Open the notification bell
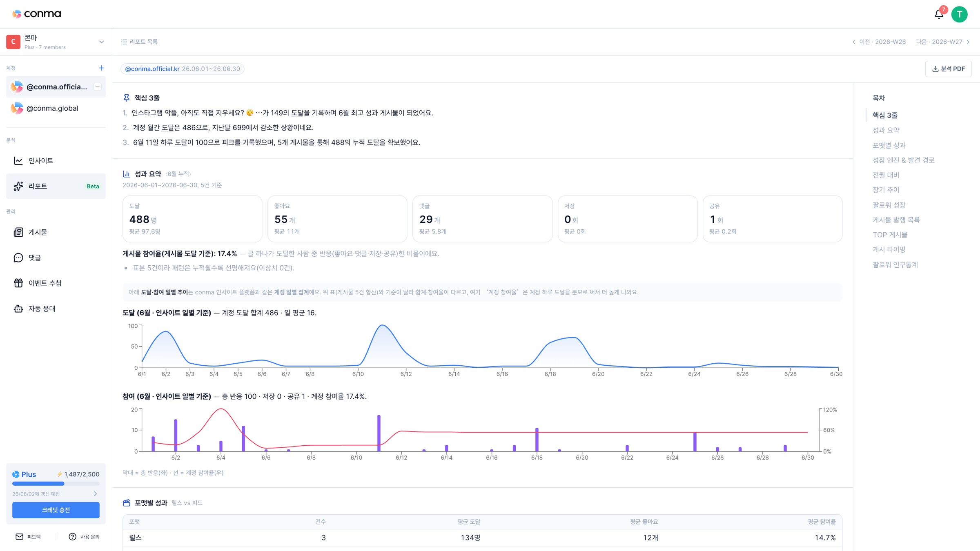Image resolution: width=980 pixels, height=551 pixels. 939,14
